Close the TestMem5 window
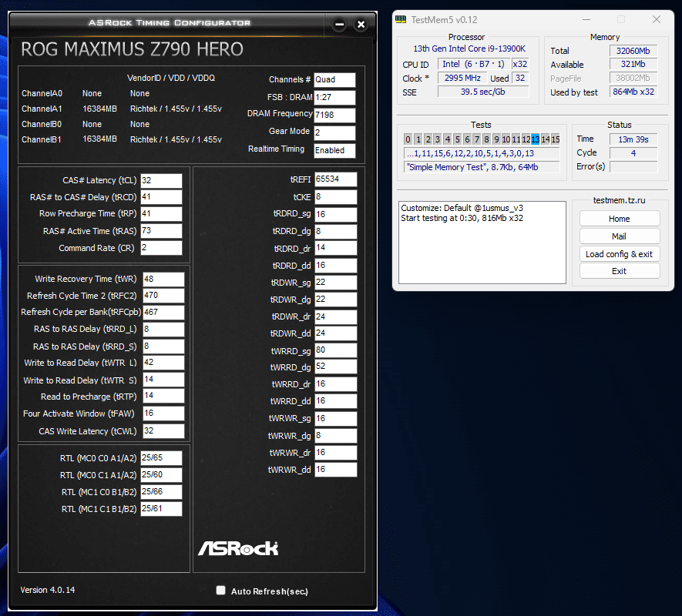 click(x=657, y=19)
